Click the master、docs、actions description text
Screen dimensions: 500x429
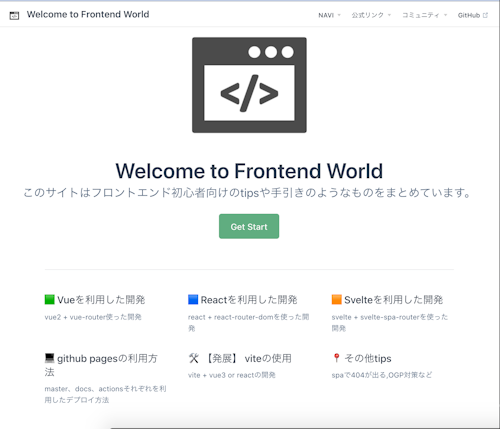pos(105,394)
